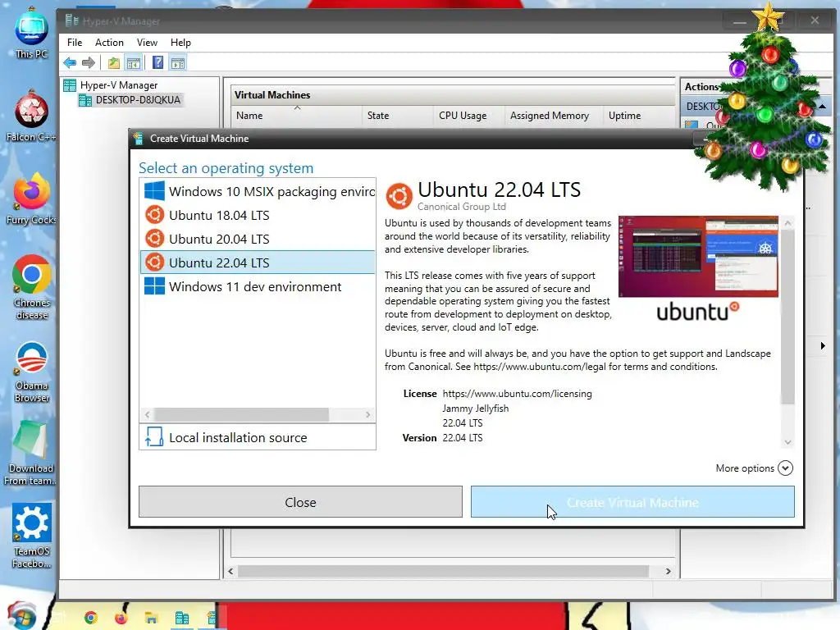The width and height of the screenshot is (840, 630).
Task: Click Hyper-V bottom scrollbar left arrow
Action: tap(231, 571)
